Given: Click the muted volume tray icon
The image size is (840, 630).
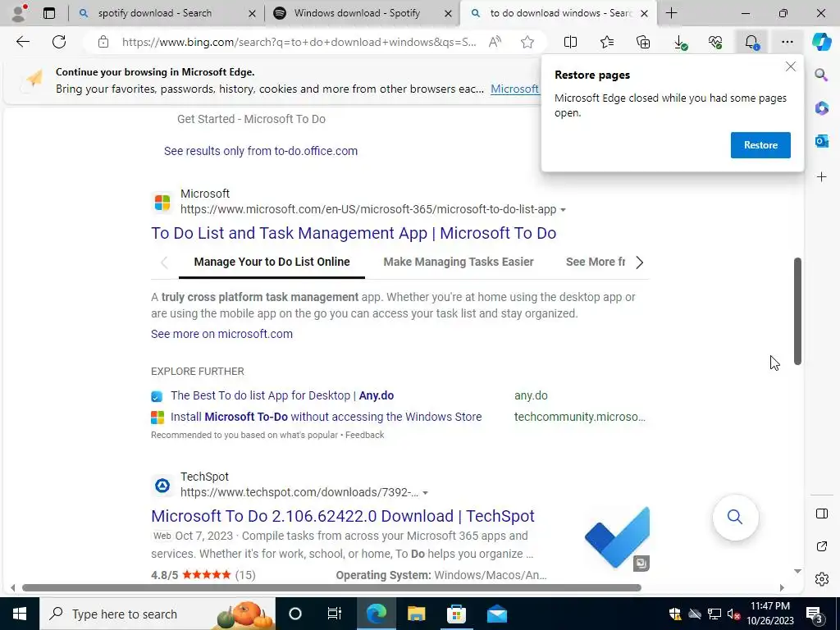Looking at the screenshot, I should 733,614.
